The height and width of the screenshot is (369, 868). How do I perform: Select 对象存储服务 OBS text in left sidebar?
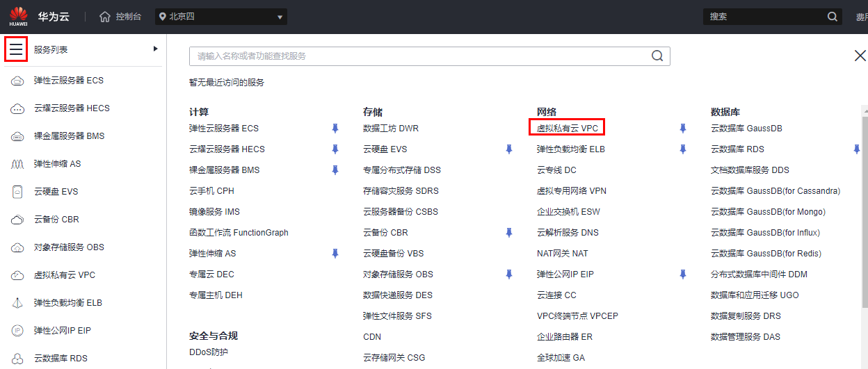69,247
